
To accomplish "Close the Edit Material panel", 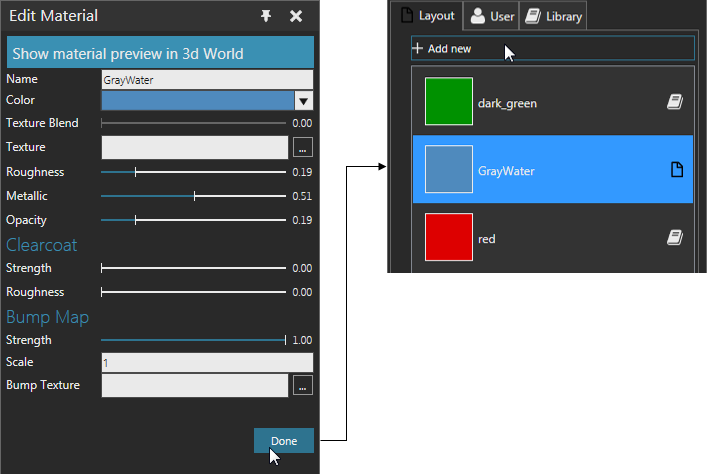I will tap(296, 16).
